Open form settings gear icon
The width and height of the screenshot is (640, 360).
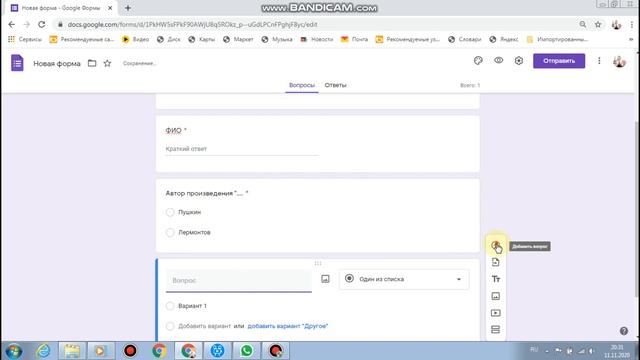coord(518,61)
